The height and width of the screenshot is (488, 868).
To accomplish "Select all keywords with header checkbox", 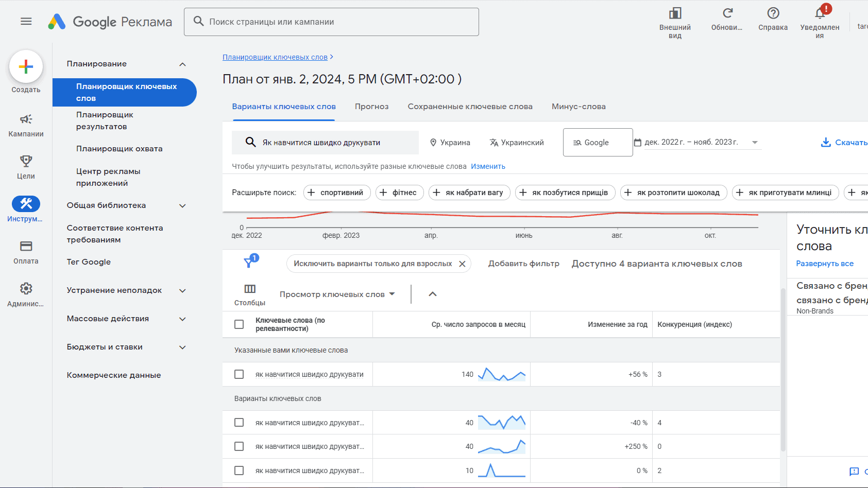I will pos(239,324).
